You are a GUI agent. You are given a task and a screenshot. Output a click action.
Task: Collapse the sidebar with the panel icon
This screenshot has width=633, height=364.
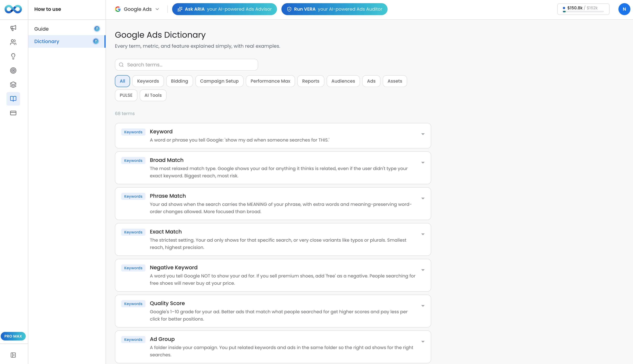coord(13,355)
